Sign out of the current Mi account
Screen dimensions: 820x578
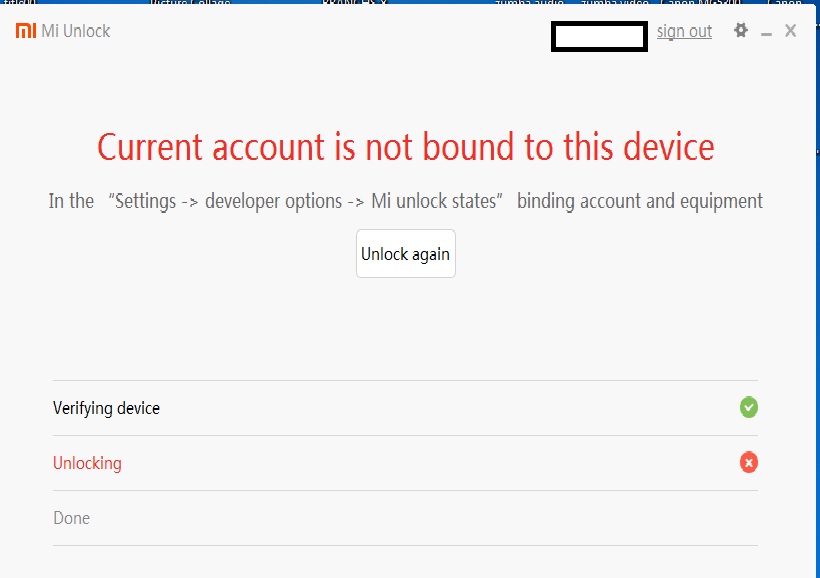[684, 31]
